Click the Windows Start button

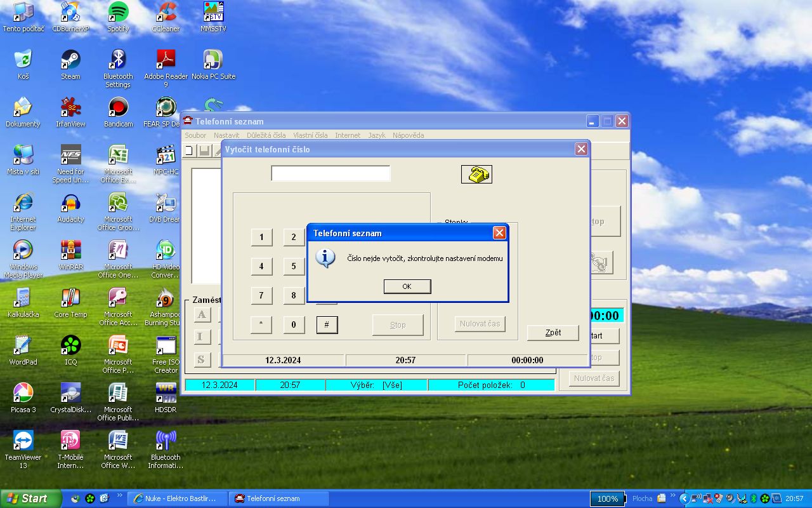point(30,498)
